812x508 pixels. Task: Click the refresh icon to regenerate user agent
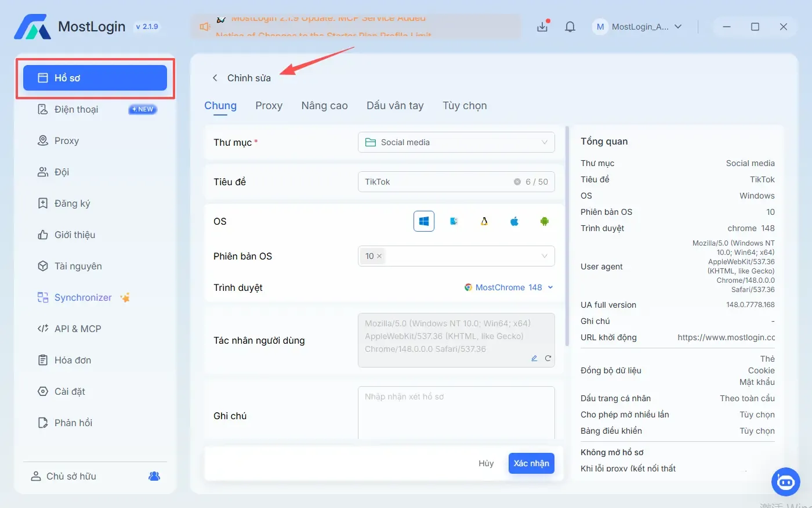coord(548,358)
